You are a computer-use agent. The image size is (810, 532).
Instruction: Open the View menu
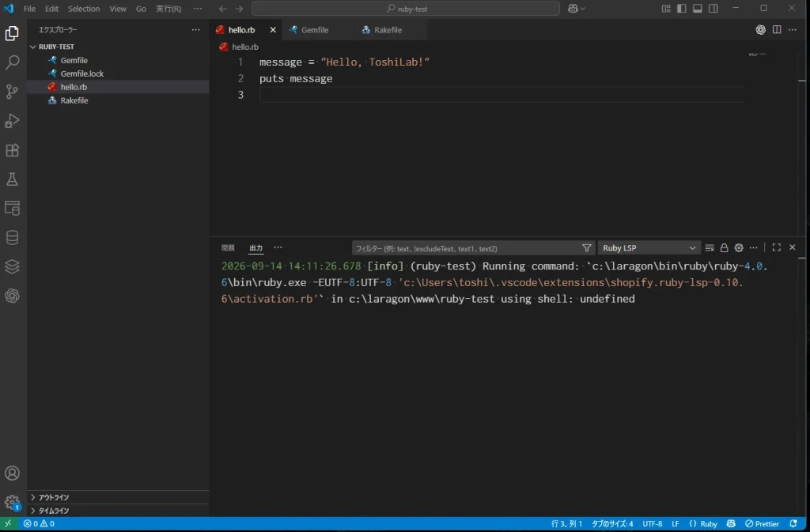point(118,9)
